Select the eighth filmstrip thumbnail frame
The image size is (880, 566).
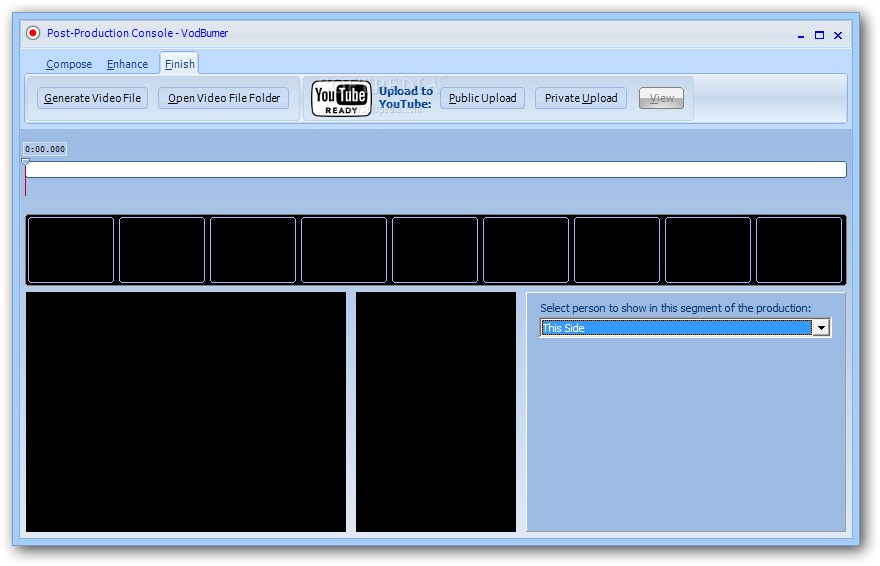click(708, 250)
